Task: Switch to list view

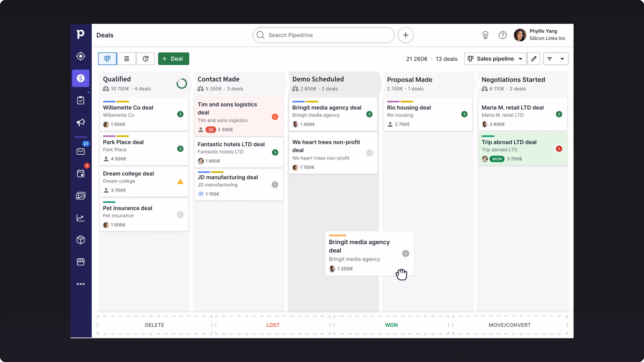Action: coord(126,59)
